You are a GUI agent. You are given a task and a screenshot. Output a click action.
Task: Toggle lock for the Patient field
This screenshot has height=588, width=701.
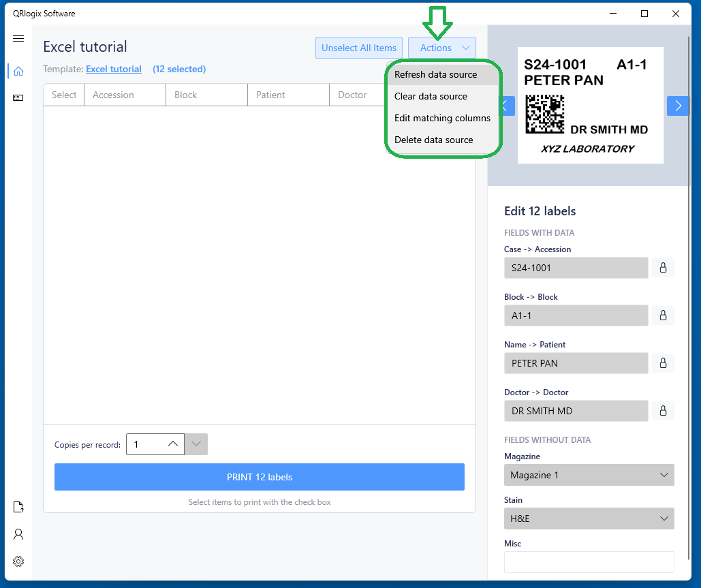[663, 363]
